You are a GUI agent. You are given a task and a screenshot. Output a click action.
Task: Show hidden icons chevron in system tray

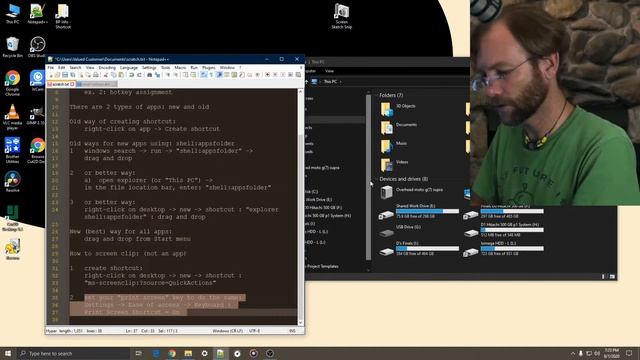[572, 353]
